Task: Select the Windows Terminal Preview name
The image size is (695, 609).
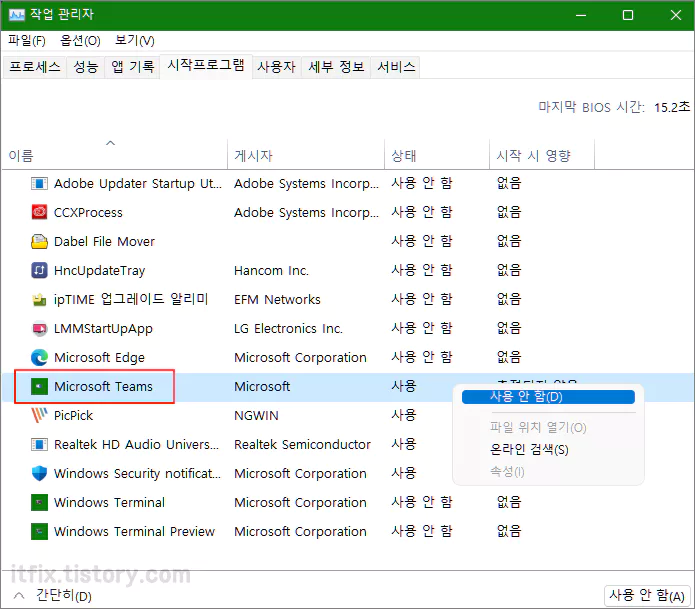Action: coord(134,531)
